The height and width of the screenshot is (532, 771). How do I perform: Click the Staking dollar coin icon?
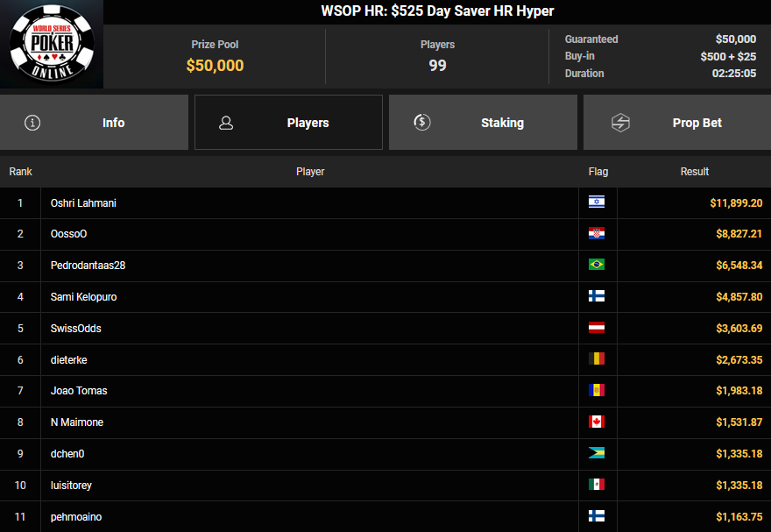click(x=422, y=123)
